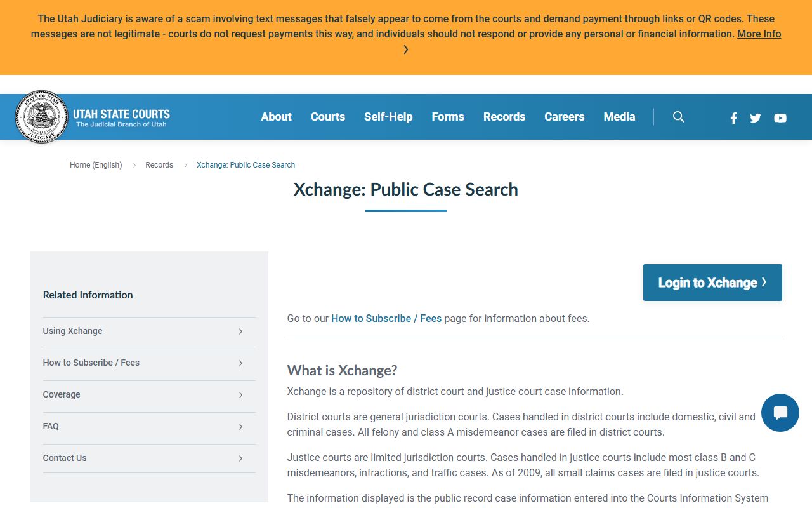The image size is (812, 508).
Task: Open the chat bubble widget
Action: 780,413
